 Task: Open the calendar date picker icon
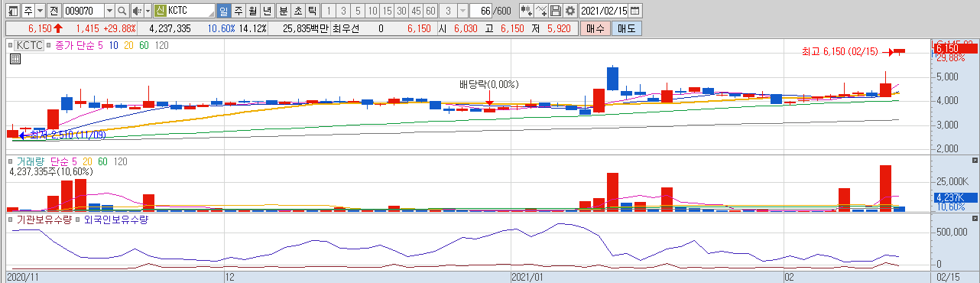coord(636,11)
